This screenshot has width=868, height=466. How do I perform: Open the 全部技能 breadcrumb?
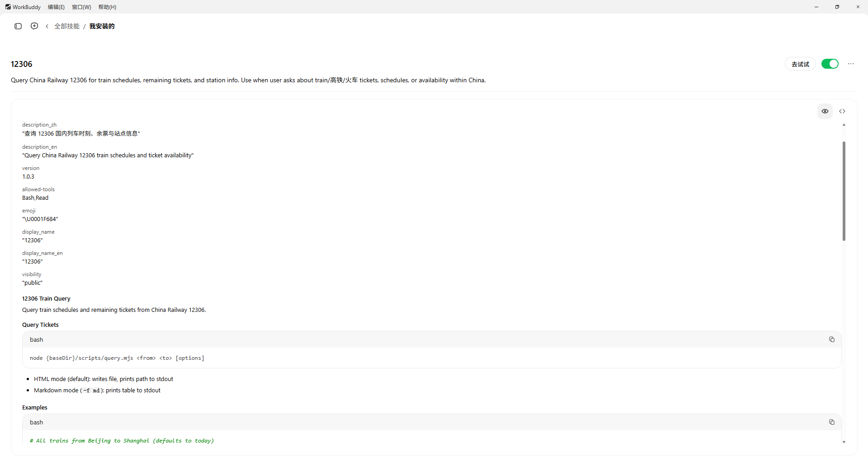(x=67, y=26)
